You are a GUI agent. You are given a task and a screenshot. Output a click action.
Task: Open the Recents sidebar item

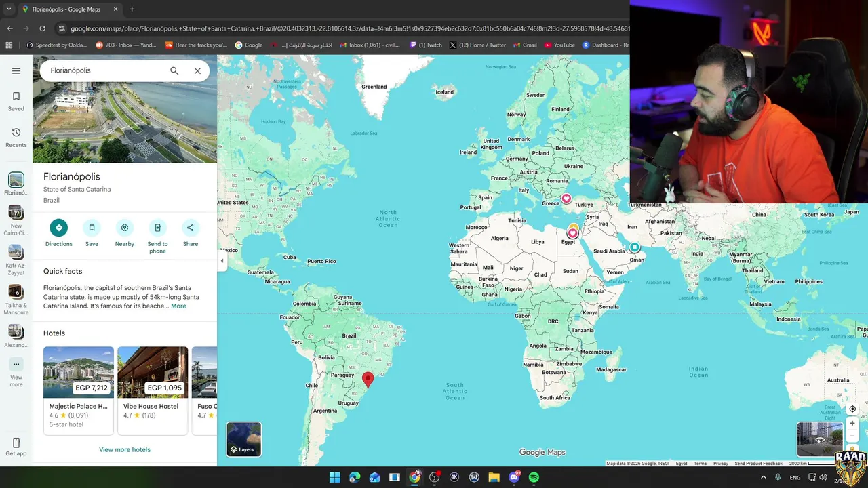click(16, 137)
